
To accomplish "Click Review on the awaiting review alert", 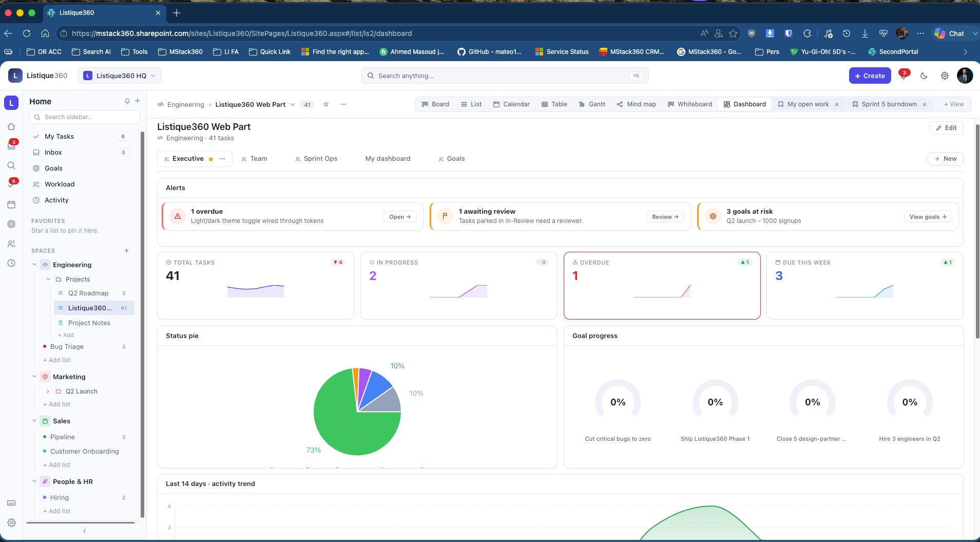I will (x=665, y=217).
